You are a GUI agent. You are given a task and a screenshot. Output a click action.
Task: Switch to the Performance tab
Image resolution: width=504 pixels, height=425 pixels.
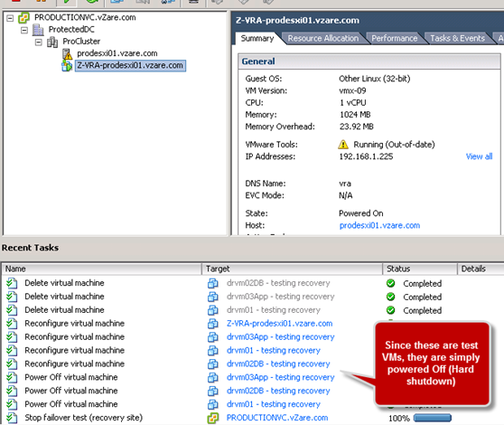tap(395, 38)
